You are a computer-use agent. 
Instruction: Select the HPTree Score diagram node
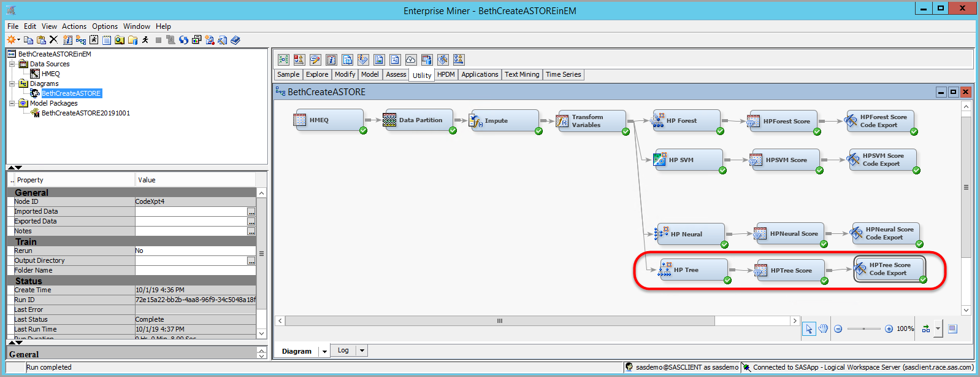(791, 270)
